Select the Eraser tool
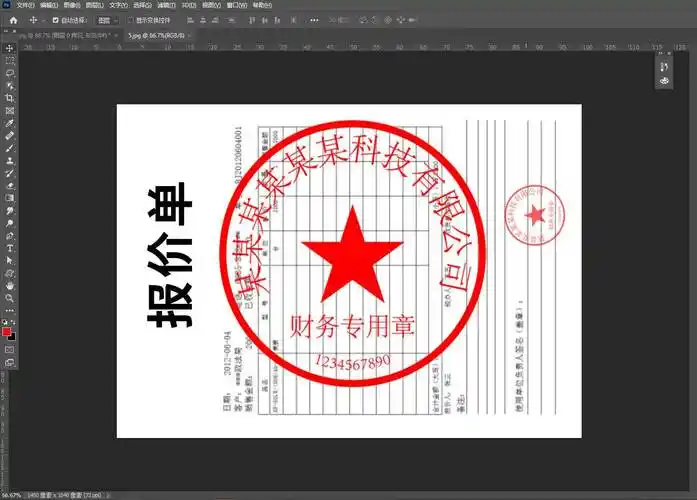This screenshot has width=697, height=500. (9, 185)
